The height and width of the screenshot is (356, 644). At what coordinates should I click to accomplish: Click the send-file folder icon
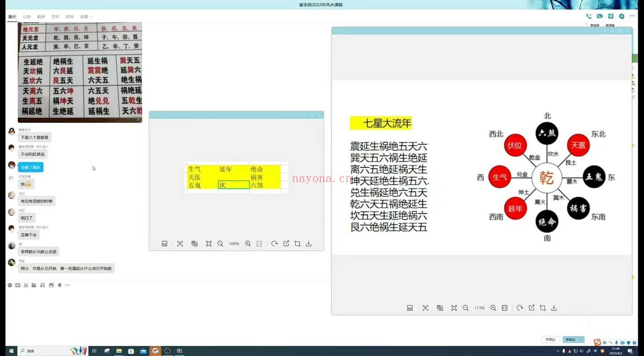tap(34, 285)
